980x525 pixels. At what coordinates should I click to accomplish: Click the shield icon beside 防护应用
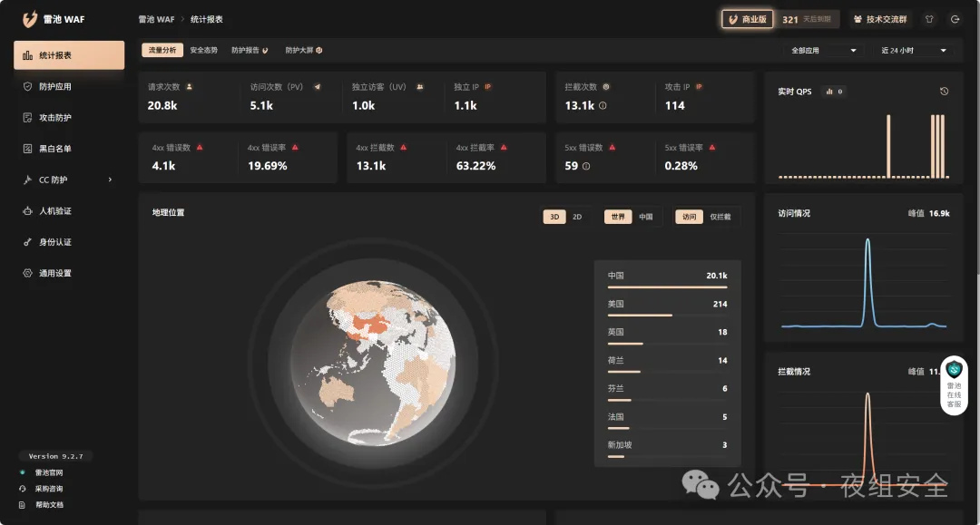(27, 86)
